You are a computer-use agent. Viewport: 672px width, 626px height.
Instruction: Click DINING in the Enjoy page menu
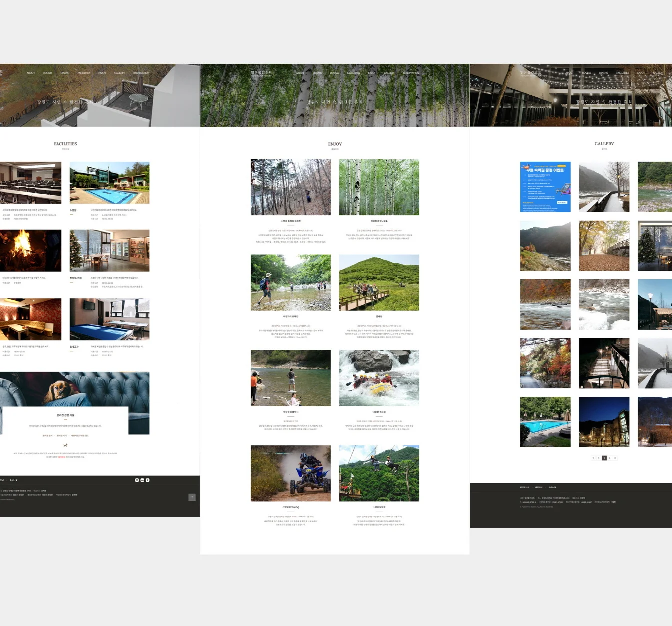point(334,73)
